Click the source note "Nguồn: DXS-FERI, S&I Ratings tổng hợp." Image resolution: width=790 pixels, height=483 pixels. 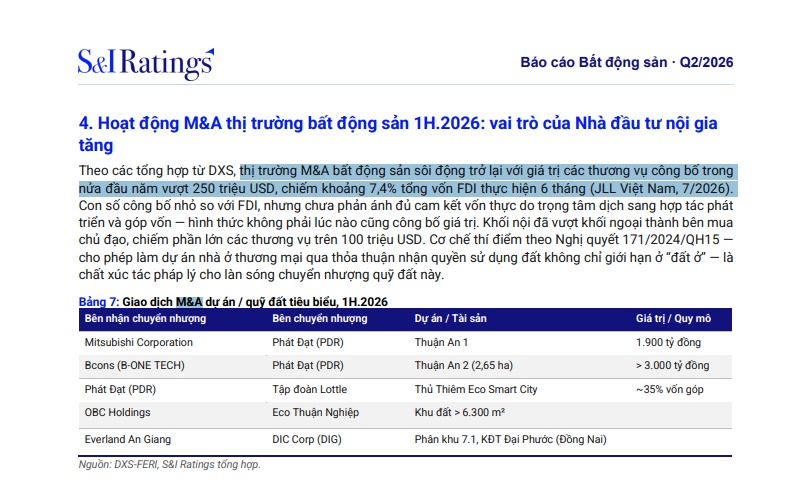[169, 464]
